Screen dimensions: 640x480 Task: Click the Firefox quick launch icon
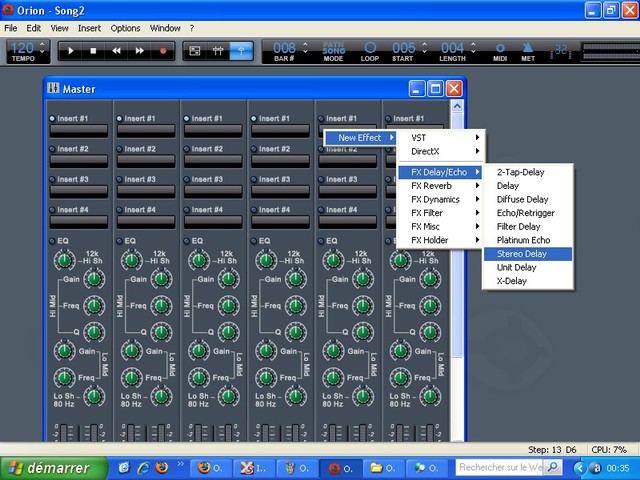pos(162,467)
